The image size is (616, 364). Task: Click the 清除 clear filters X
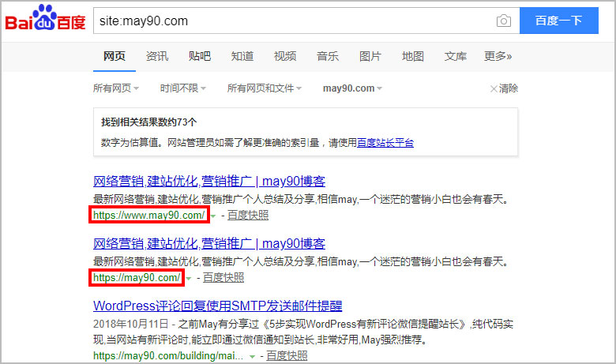504,88
